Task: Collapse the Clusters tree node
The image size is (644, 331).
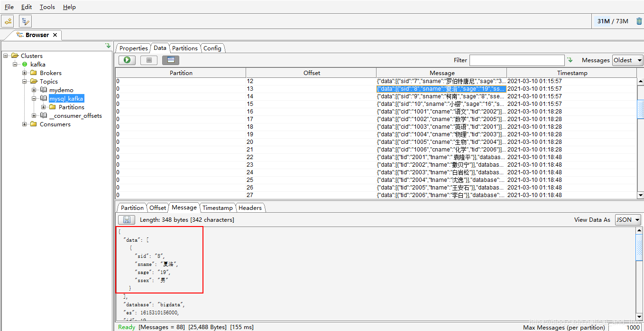Action: [x=6, y=56]
